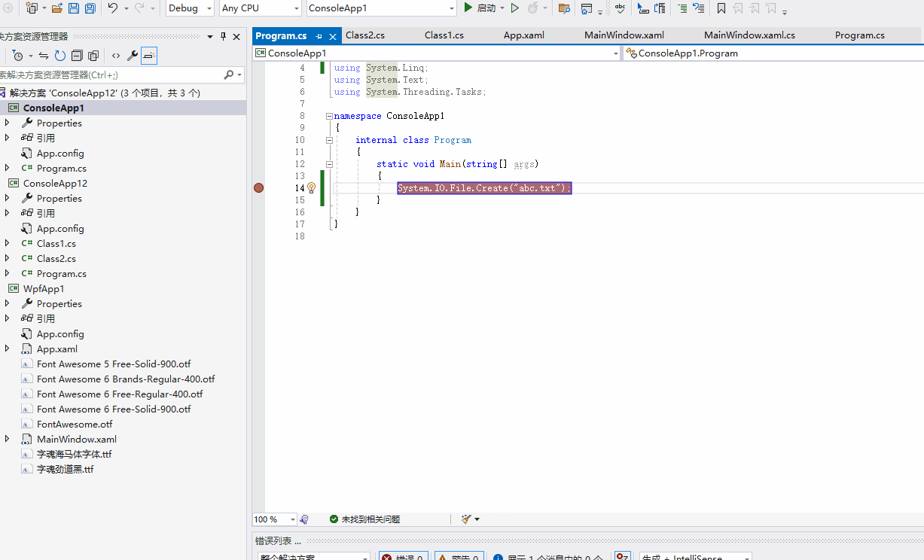The image size is (924, 560).
Task: Toggle Preview Selected Items button
Action: tap(149, 56)
